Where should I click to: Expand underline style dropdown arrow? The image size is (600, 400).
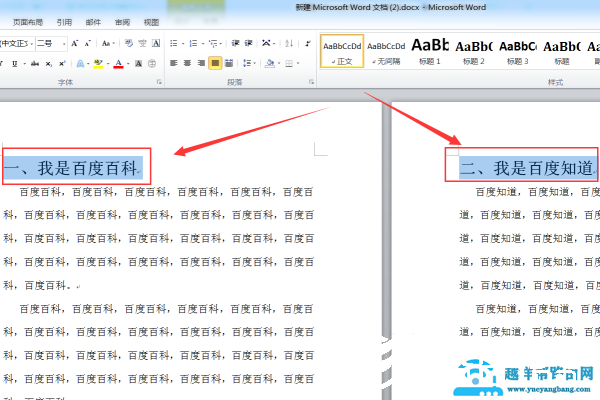click(x=24, y=64)
